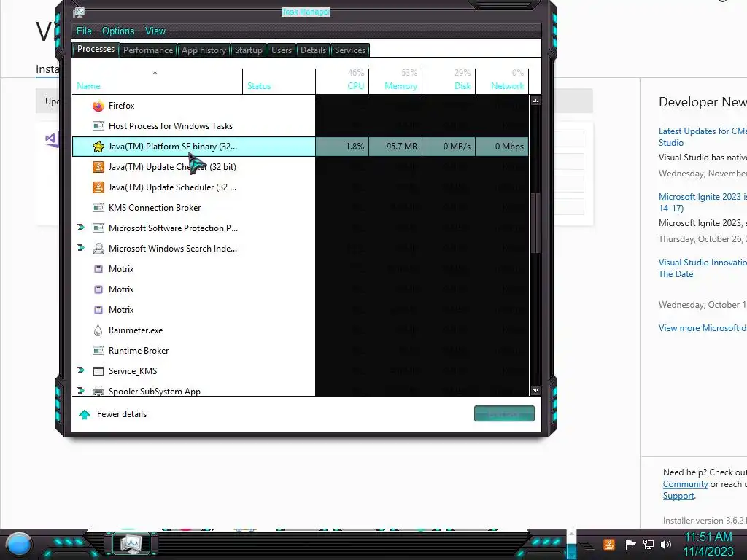The height and width of the screenshot is (560, 747).
Task: Click the Task Manager taskbar button
Action: point(131,544)
